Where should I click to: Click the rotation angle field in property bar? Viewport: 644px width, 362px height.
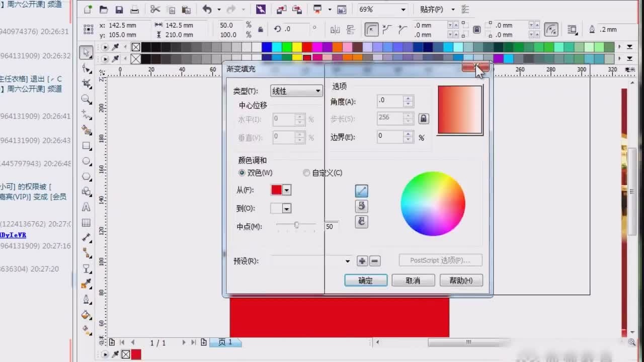296,29
